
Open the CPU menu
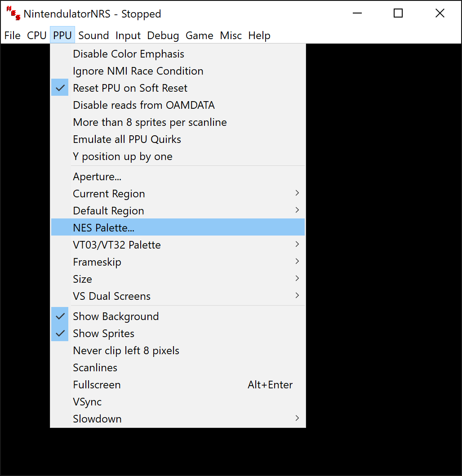coord(37,36)
